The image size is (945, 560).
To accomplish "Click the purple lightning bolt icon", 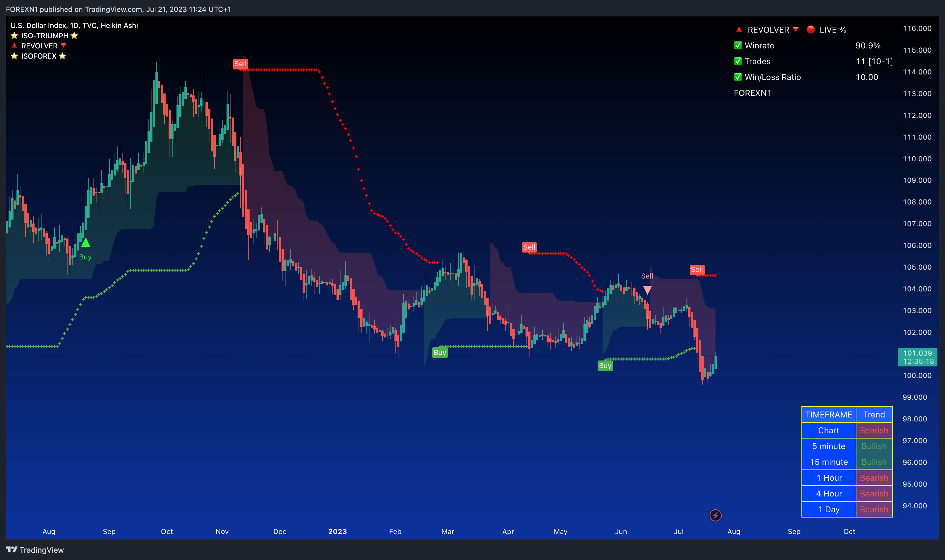I will pyautogui.click(x=715, y=515).
